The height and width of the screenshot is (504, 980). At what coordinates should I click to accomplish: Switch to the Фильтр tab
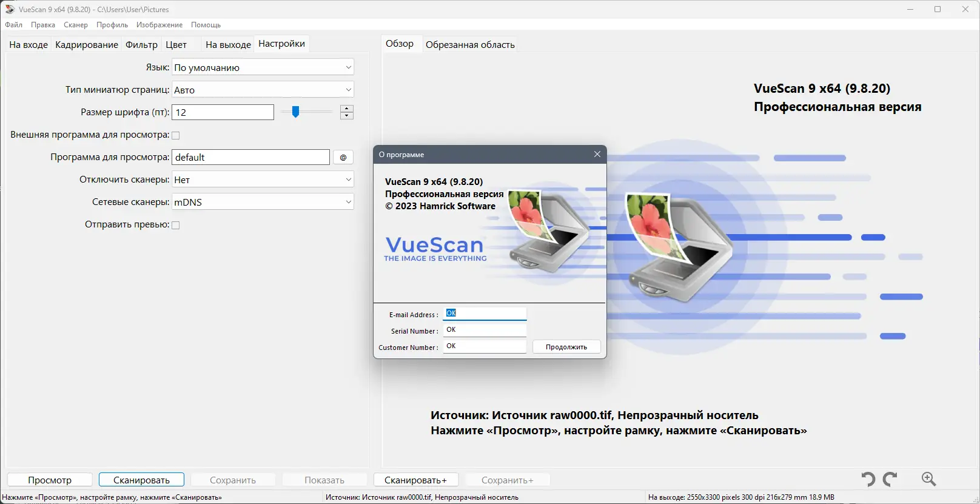[142, 44]
